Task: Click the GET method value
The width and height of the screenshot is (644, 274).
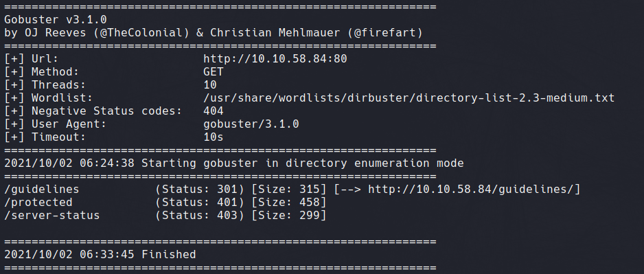Action: click(x=213, y=72)
